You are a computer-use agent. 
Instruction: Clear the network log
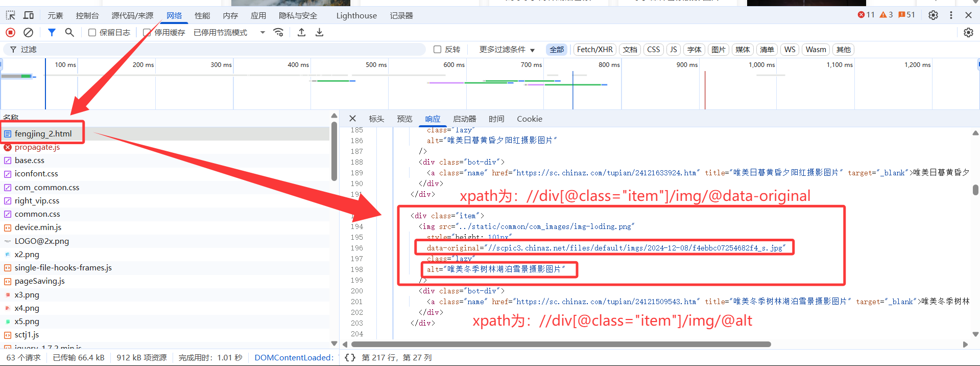pyautogui.click(x=29, y=33)
